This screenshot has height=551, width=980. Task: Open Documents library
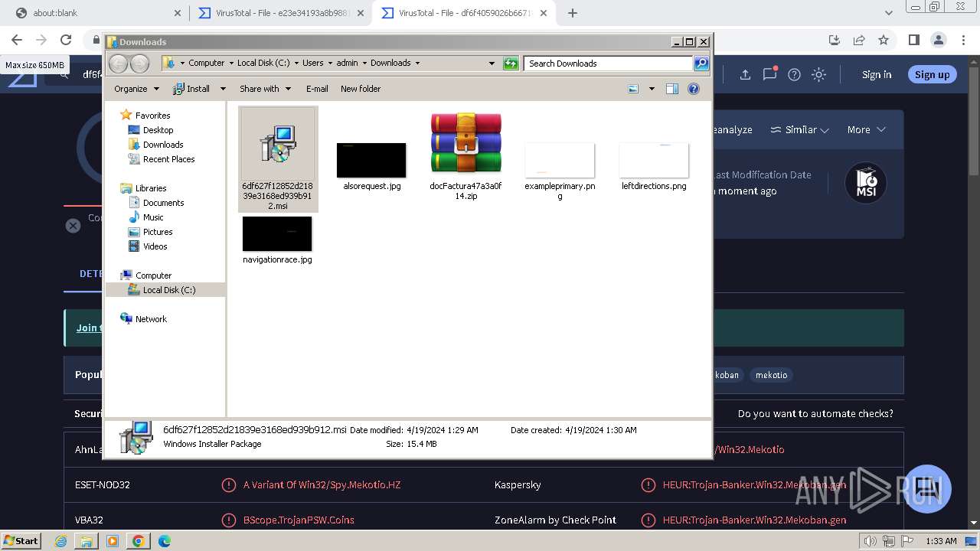click(x=163, y=203)
